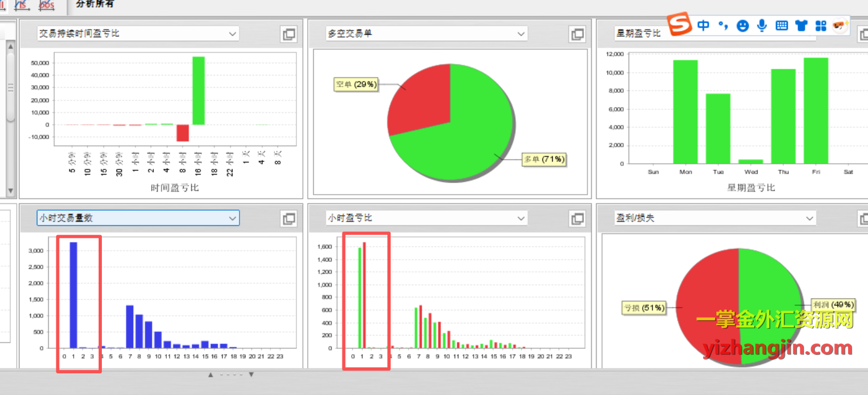Pop out the 小时盈亏比 chart panel

pos(577,218)
